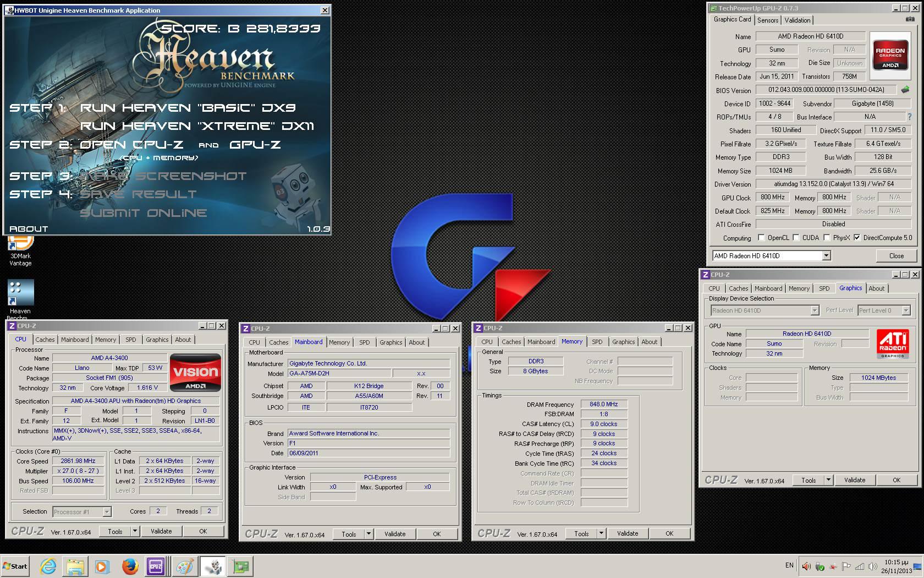Click the Bus Interface question mark icon

point(909,117)
